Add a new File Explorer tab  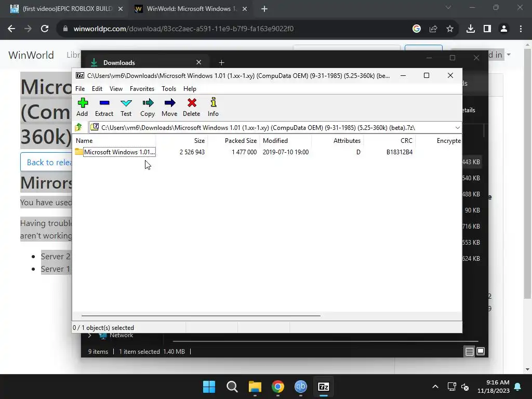tap(221, 62)
